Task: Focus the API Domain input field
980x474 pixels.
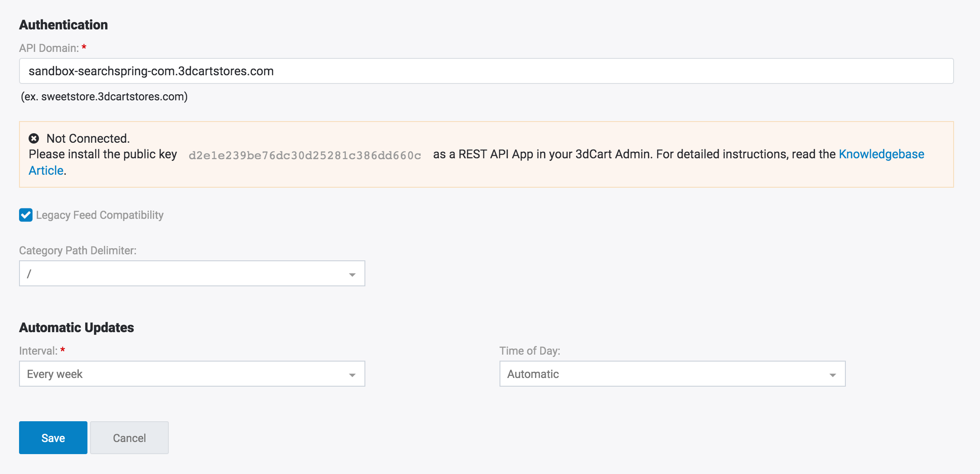Action: (486, 71)
